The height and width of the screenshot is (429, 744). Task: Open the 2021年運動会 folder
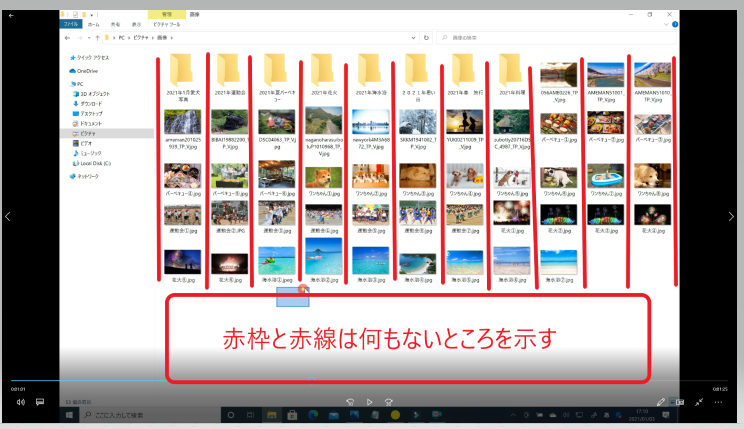point(229,71)
